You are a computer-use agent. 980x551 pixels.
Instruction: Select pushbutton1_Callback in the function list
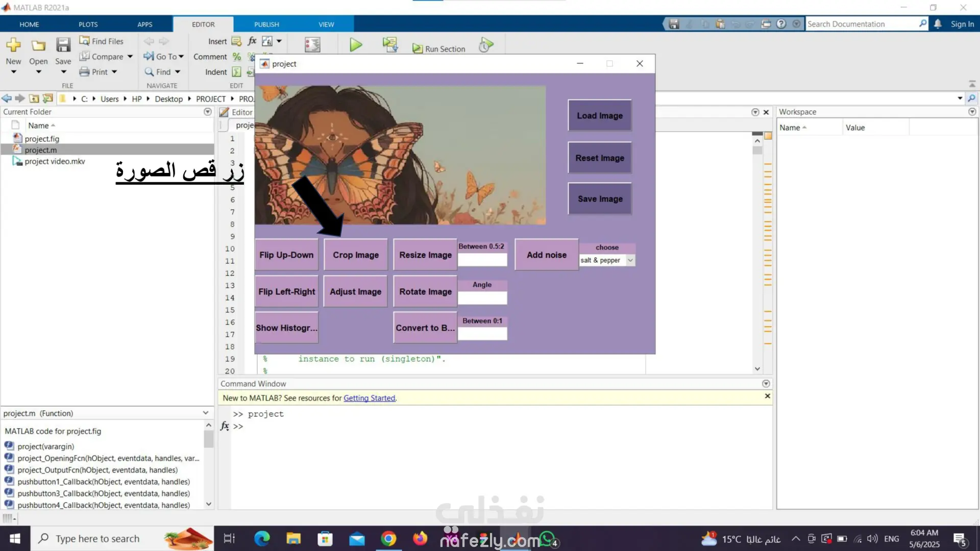pyautogui.click(x=104, y=482)
